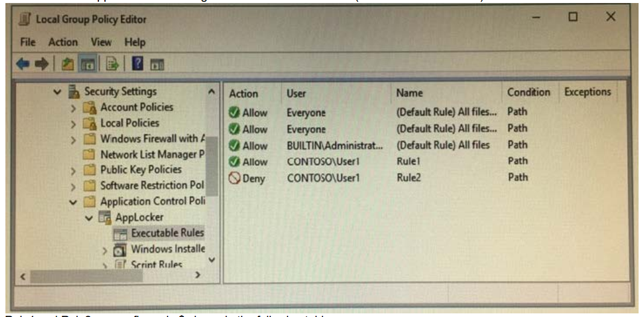Click the Security Settings node icon
Screen dimensions: 644x317
74,92
